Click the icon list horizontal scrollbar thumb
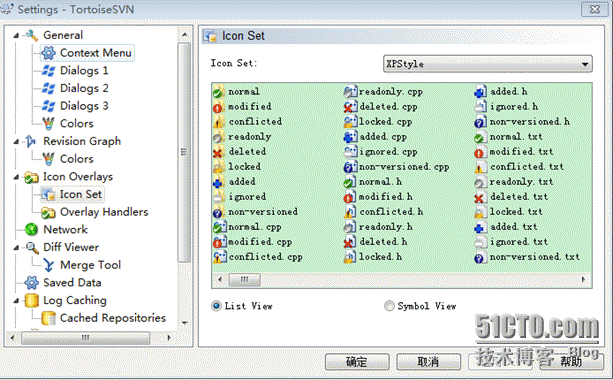 click(x=245, y=280)
